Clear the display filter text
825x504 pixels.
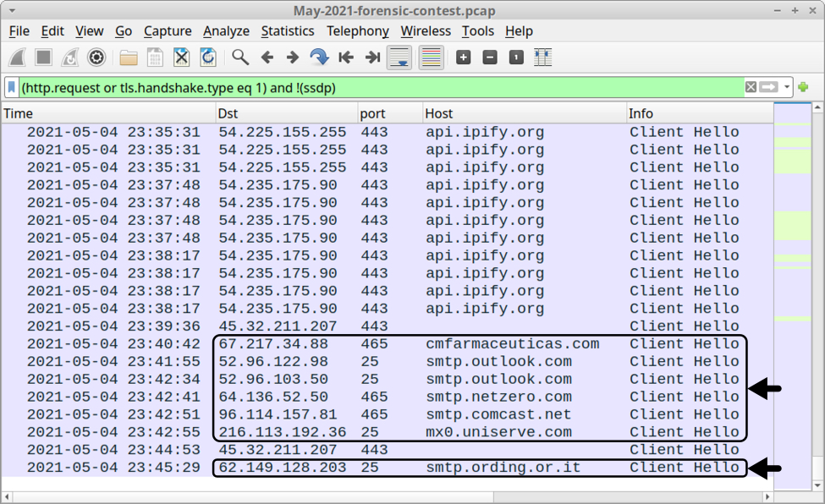[x=751, y=87]
